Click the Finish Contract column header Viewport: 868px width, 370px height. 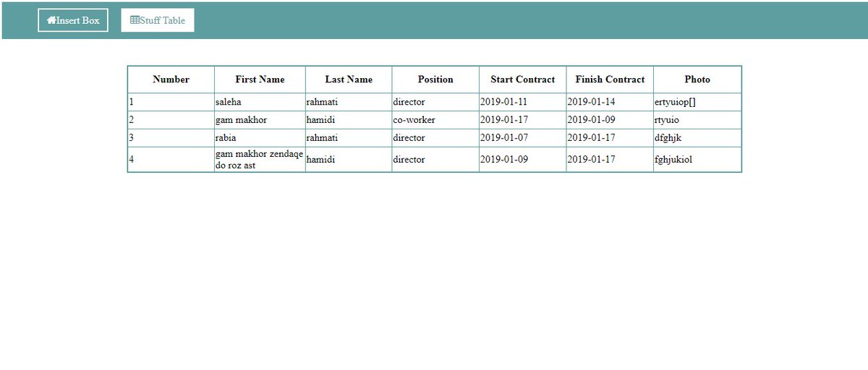[610, 79]
